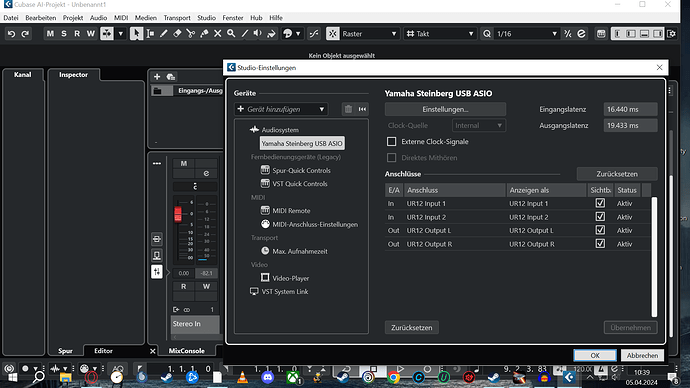This screenshot has height=388, width=690.
Task: Click the red channel volume fader
Action: coord(178,214)
